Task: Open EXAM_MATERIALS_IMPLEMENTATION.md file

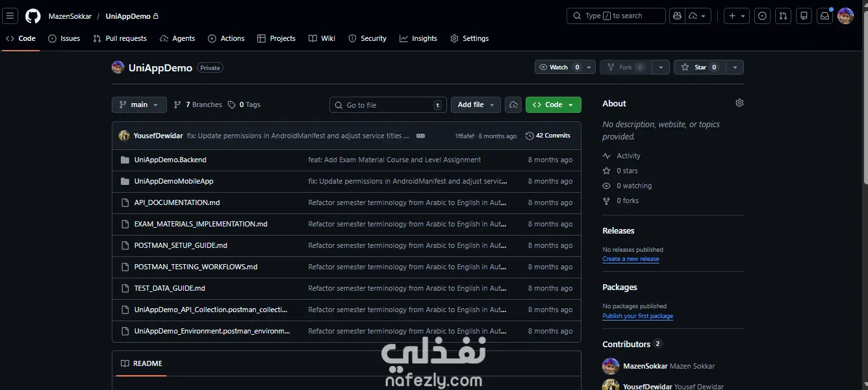Action: [x=201, y=224]
